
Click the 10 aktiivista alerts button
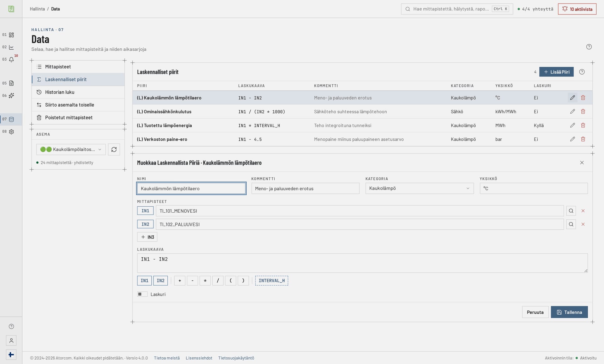click(577, 9)
